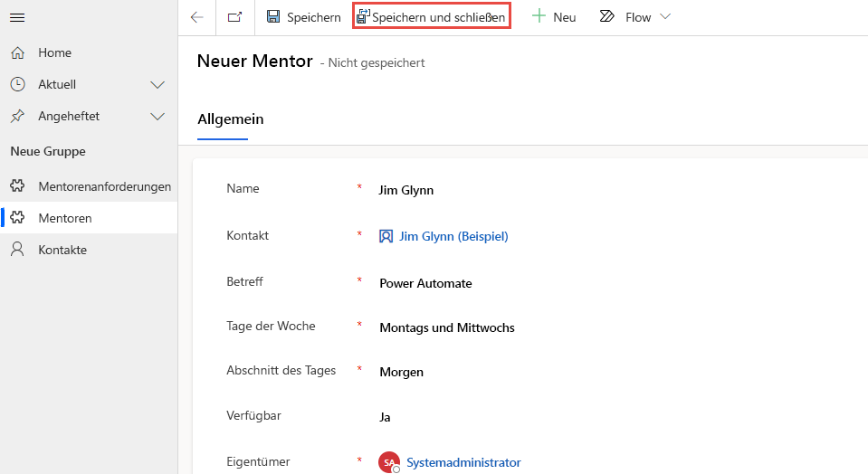Open Kontakte in the sidebar
Viewport: 868px width, 474px height.
89,250
